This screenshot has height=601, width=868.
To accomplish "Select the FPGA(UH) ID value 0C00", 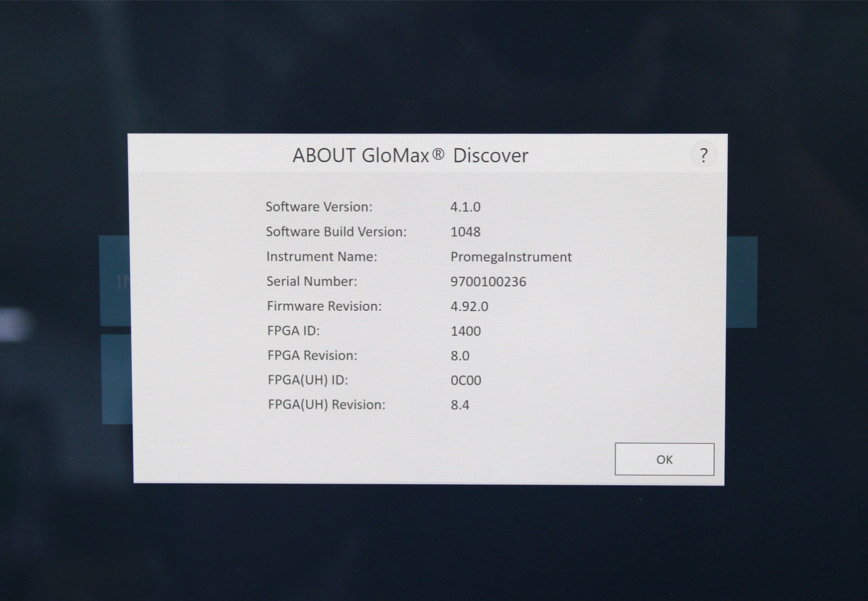I will (466, 380).
